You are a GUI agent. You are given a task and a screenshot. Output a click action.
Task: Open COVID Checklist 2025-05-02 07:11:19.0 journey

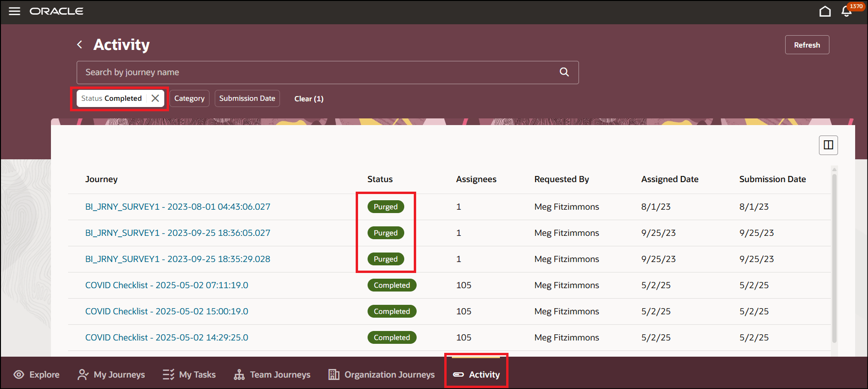pos(167,285)
